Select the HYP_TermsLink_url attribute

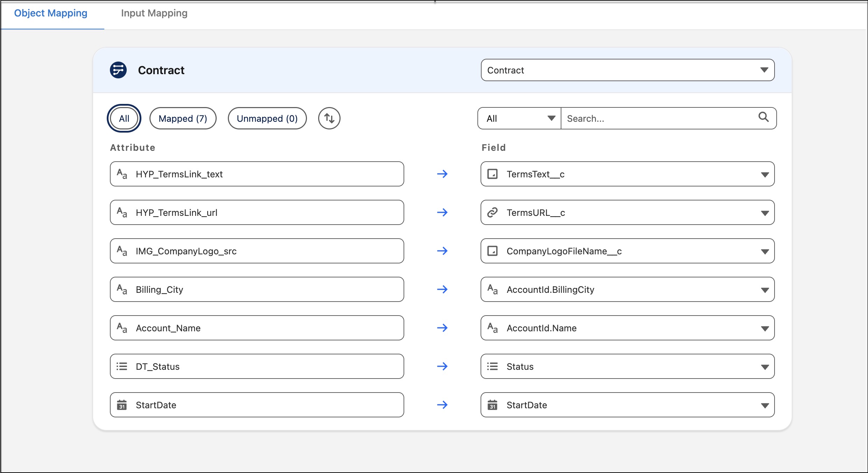coord(257,212)
